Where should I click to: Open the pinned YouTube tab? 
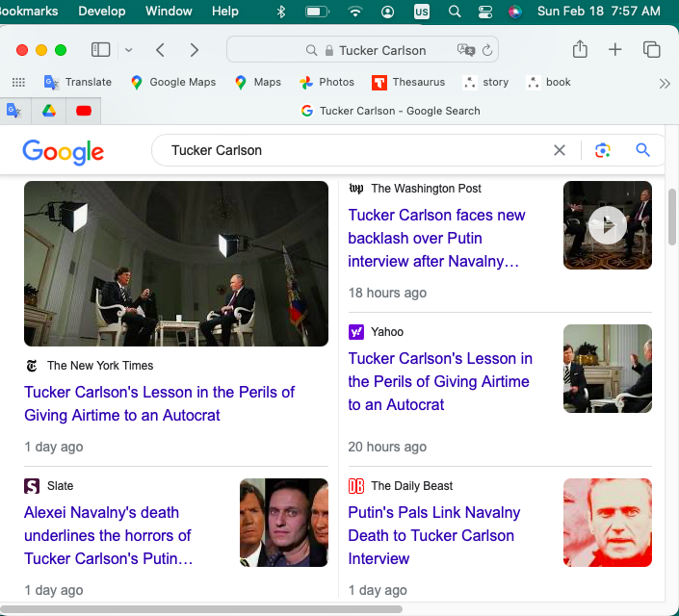[84, 111]
